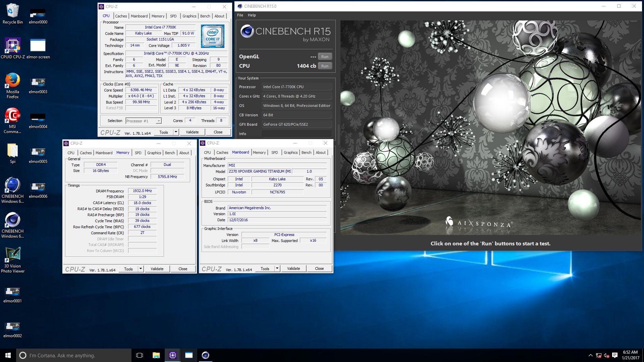Launch MSI Command Center shortcut
644x362 pixels.
coord(13,121)
